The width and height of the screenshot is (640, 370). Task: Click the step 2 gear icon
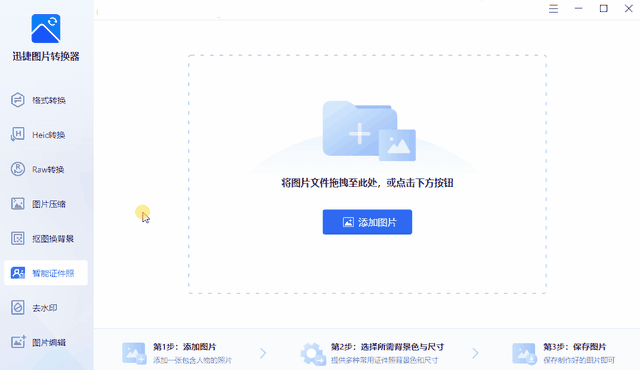pos(313,354)
